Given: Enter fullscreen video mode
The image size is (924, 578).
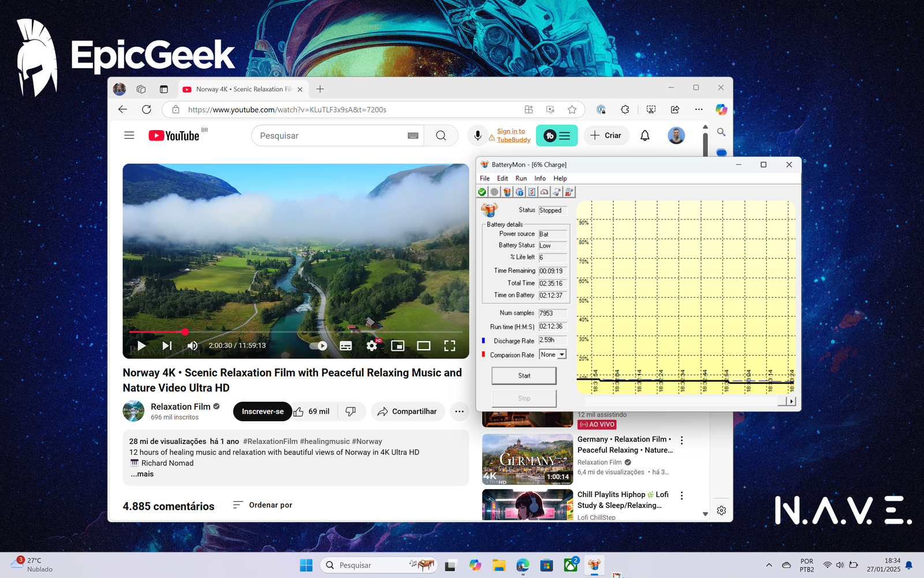Looking at the screenshot, I should pyautogui.click(x=449, y=346).
